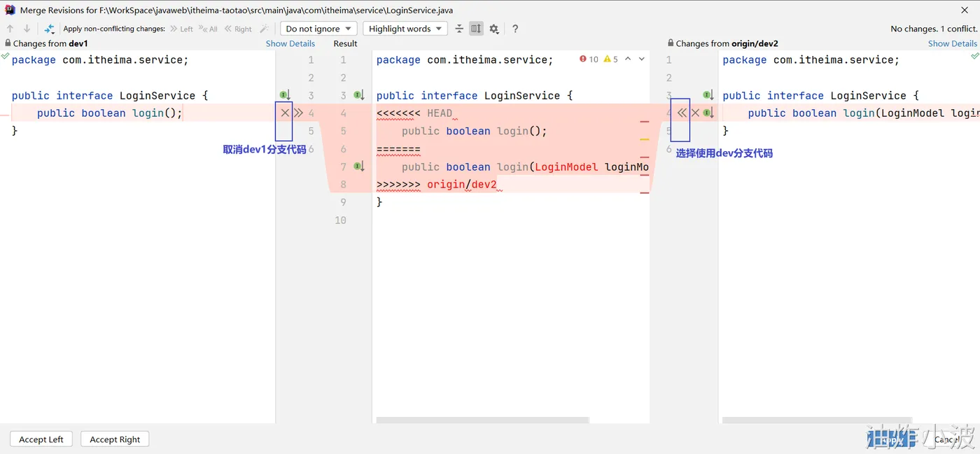
Task: Ignore the dev1 change with X
Action: 285,113
